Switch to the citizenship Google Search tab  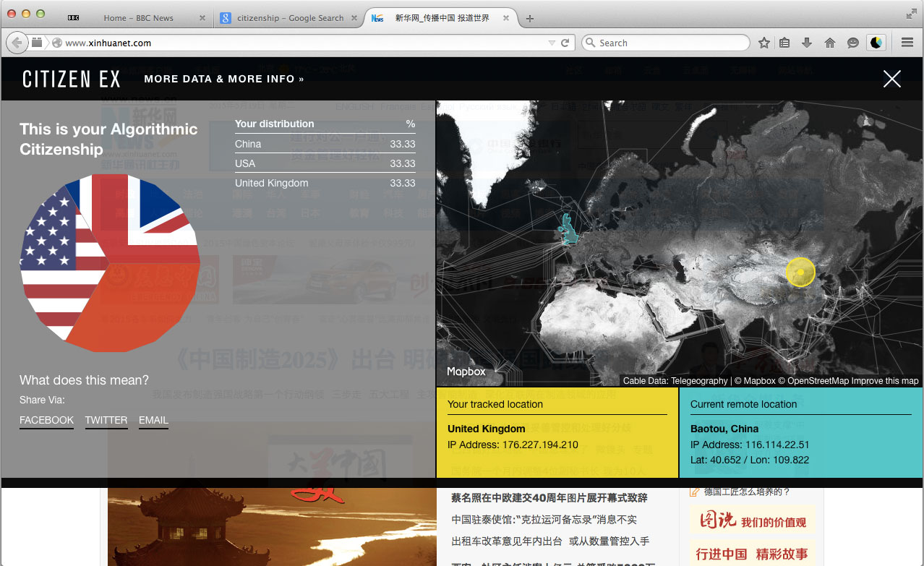point(289,18)
